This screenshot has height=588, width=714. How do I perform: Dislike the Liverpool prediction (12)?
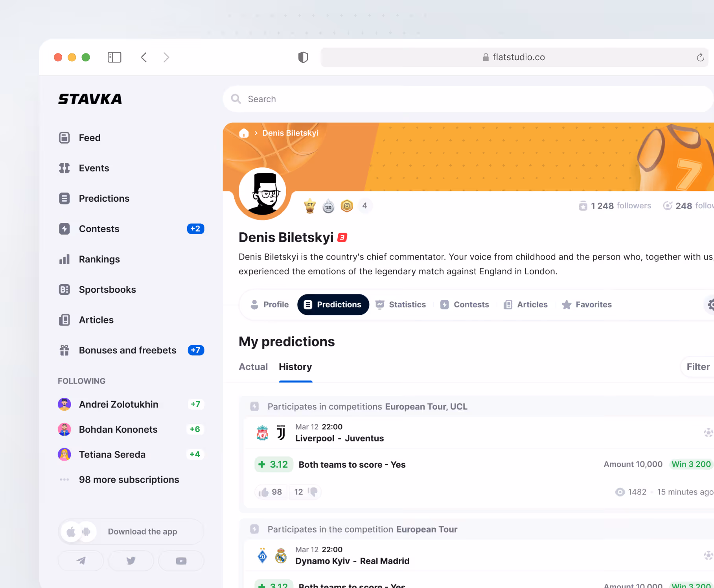coord(305,492)
